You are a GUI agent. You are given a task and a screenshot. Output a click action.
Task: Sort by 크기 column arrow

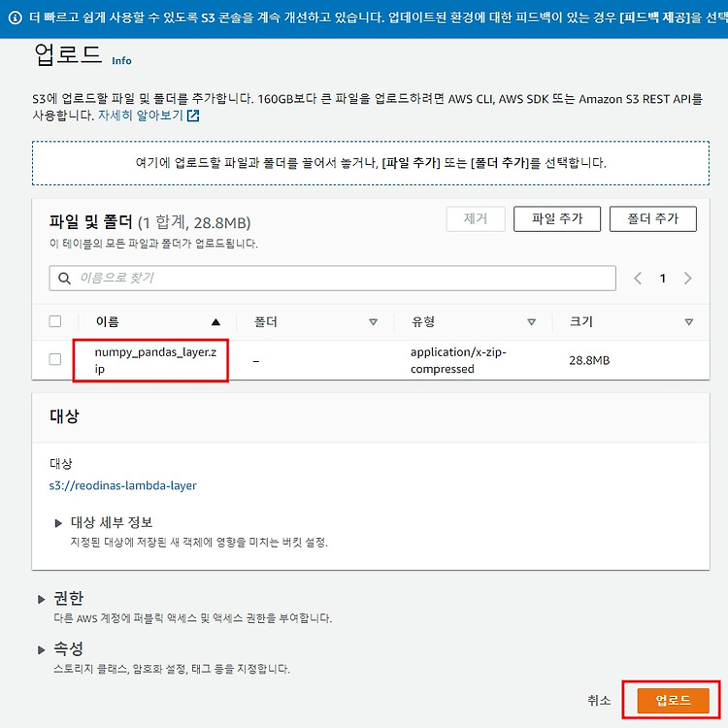pyautogui.click(x=689, y=321)
